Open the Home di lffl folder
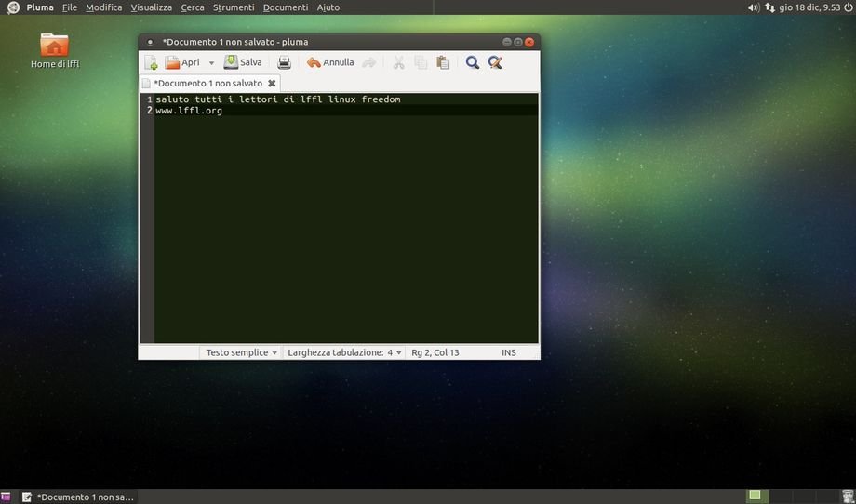Image resolution: width=856 pixels, height=504 pixels. (54, 46)
